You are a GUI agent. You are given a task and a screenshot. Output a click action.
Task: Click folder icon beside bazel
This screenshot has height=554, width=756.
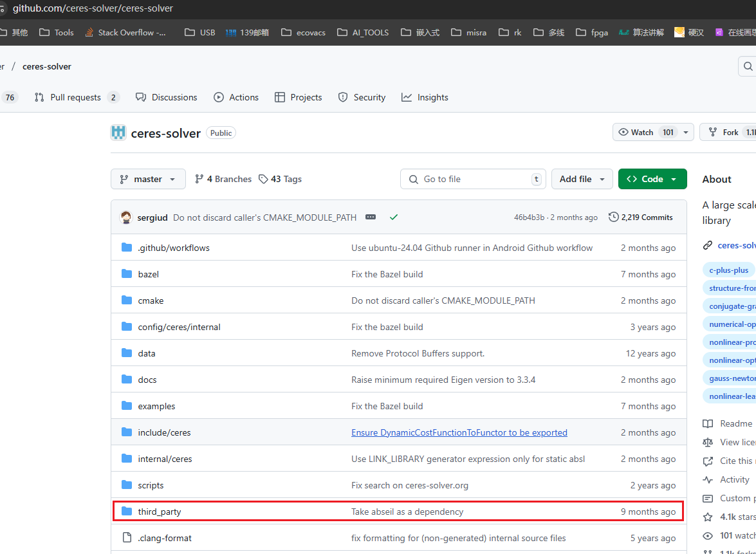tap(127, 274)
